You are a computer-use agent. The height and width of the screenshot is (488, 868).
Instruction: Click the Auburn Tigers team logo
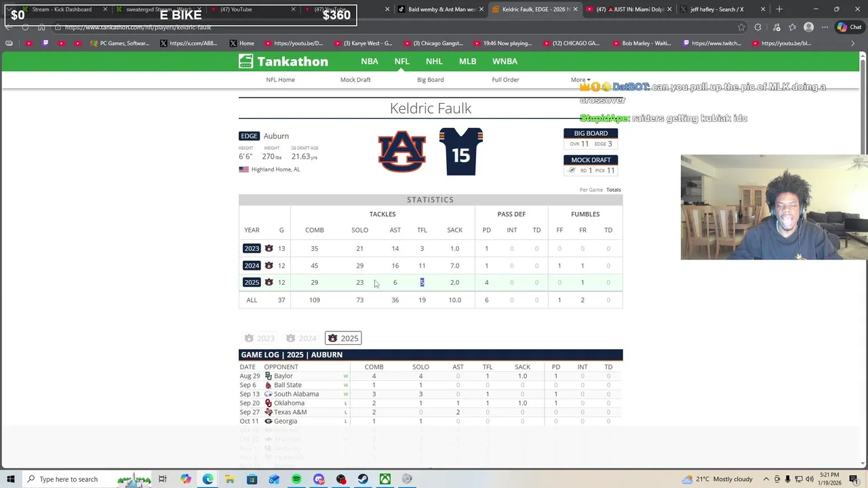[401, 152]
